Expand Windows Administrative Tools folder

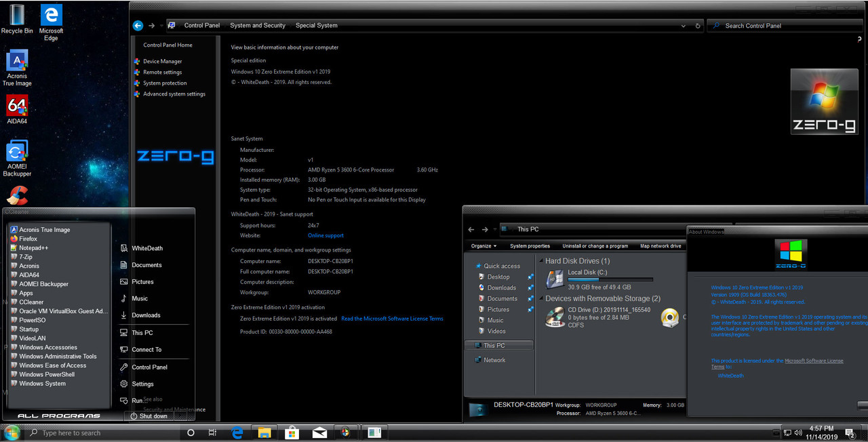click(58, 357)
